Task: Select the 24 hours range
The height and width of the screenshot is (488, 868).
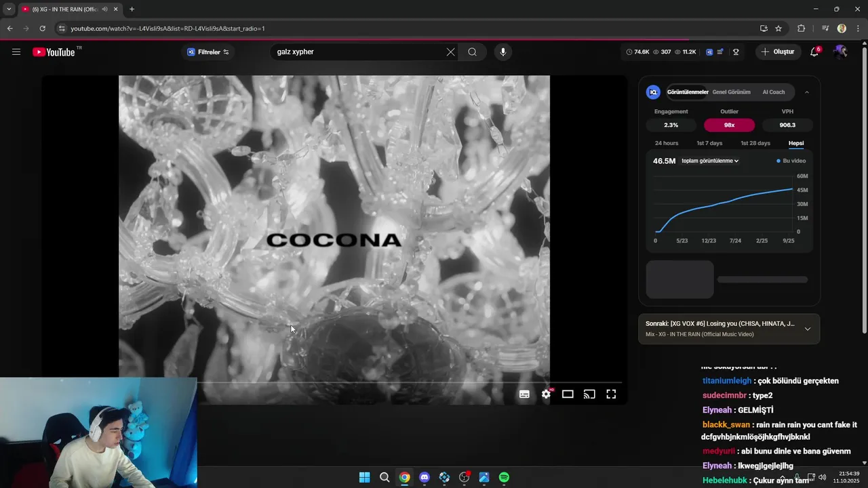Action: pos(667,143)
